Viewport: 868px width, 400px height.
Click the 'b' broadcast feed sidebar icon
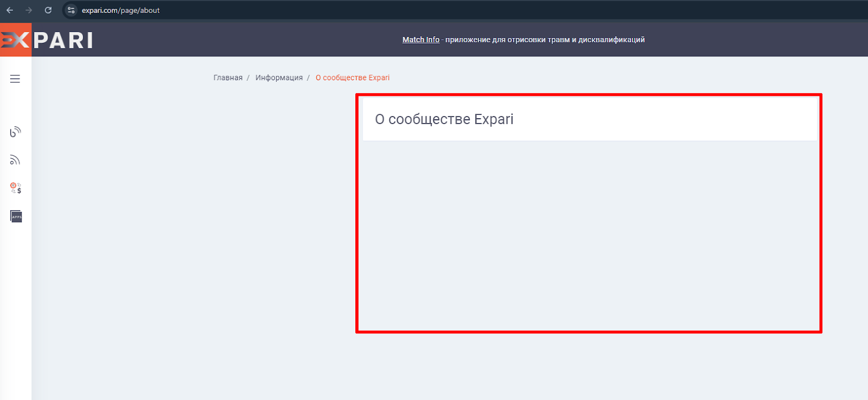pyautogui.click(x=15, y=132)
